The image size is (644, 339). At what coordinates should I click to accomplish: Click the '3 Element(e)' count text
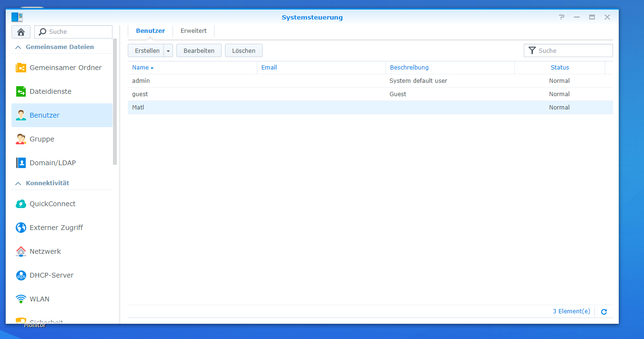coord(571,311)
